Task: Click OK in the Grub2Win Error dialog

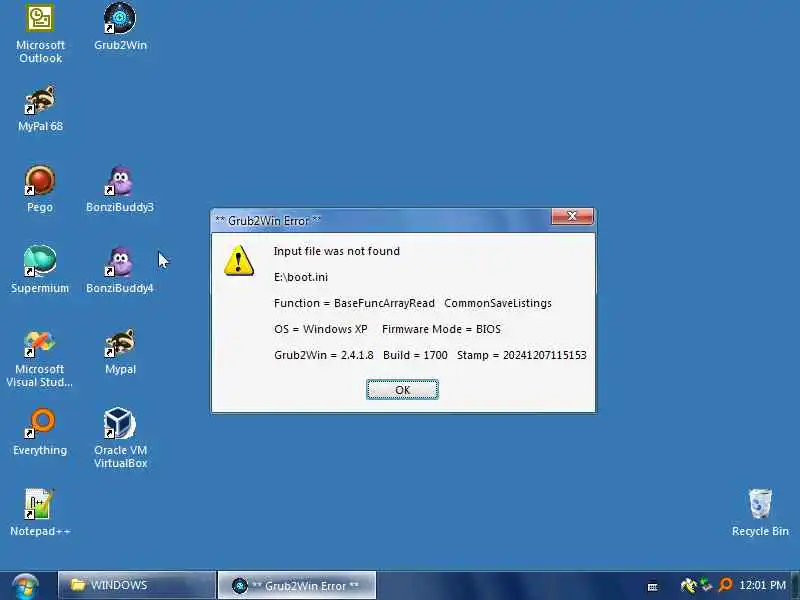Action: [x=402, y=390]
